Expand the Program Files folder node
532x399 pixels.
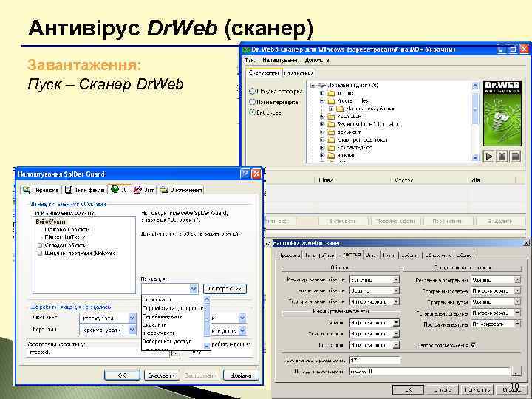322,100
